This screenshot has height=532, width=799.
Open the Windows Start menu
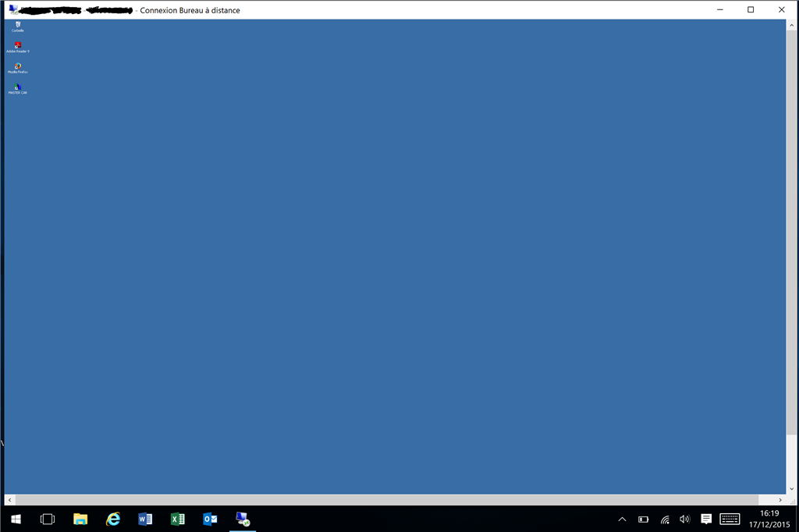16,520
